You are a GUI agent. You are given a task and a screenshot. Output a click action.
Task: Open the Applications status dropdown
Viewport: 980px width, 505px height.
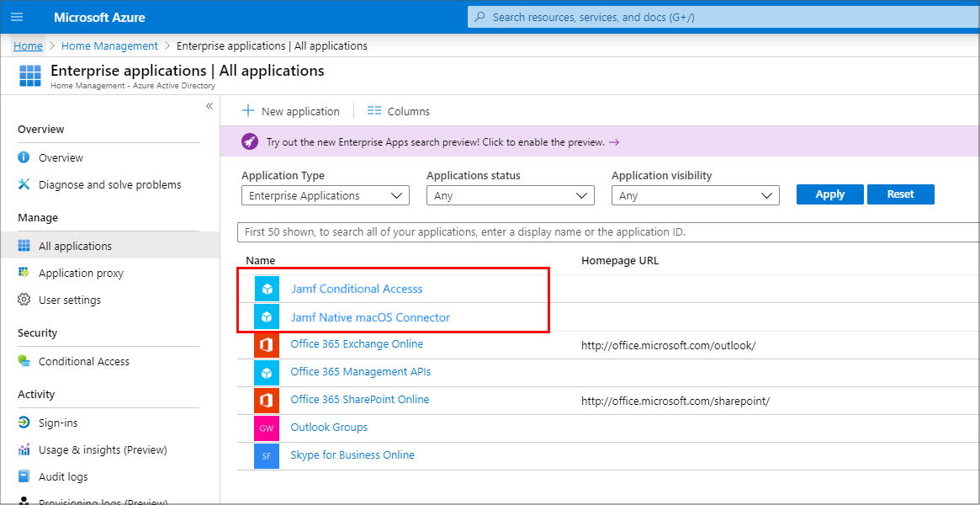(510, 195)
